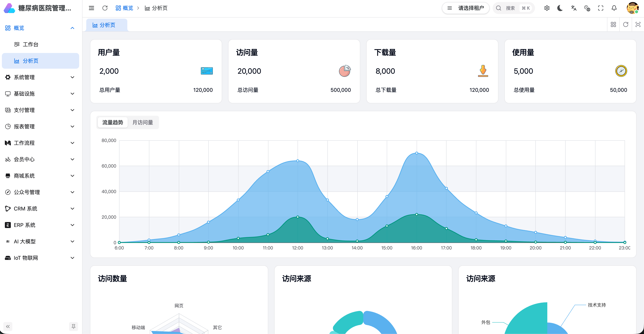
Task: Click the 总使用量 value 50,000
Action: (618, 90)
